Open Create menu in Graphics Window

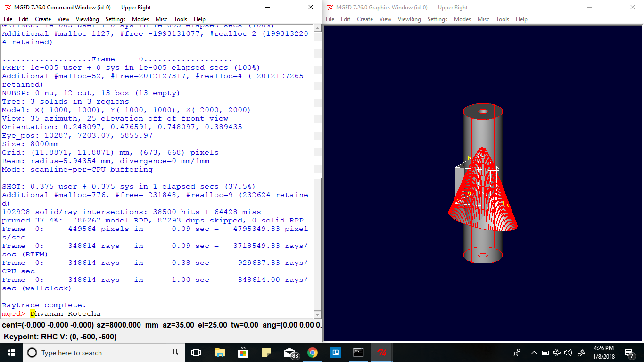tap(365, 19)
